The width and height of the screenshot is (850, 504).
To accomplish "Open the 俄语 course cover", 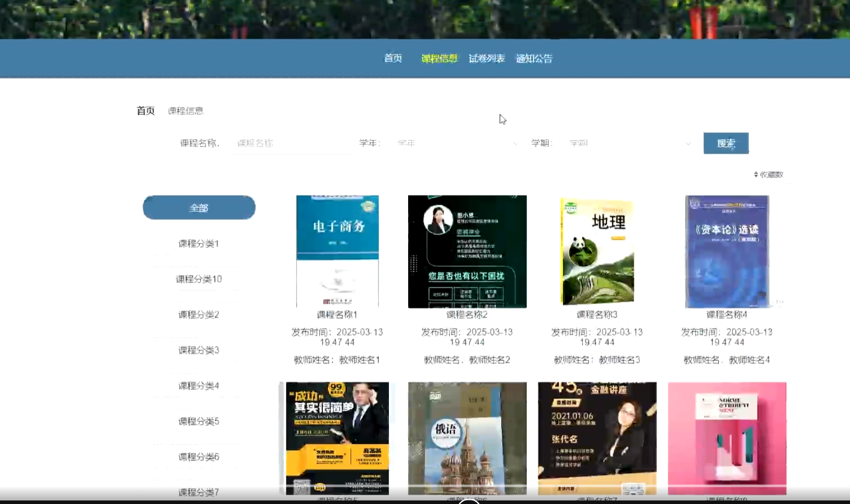I will (467, 438).
